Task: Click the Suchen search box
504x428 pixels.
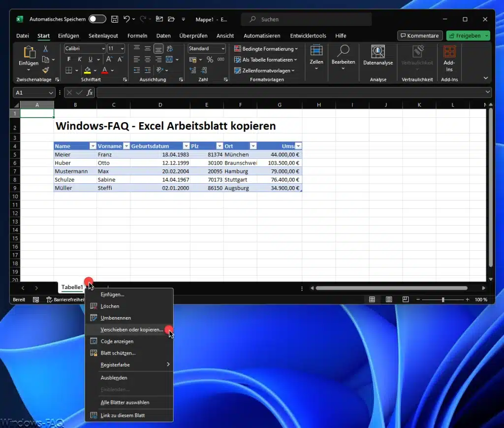Action: click(306, 19)
